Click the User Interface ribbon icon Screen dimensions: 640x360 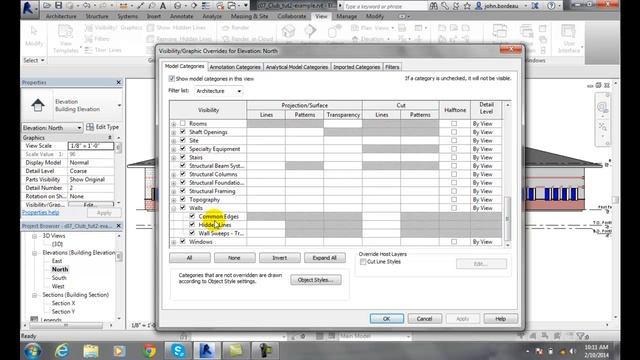click(x=568, y=32)
